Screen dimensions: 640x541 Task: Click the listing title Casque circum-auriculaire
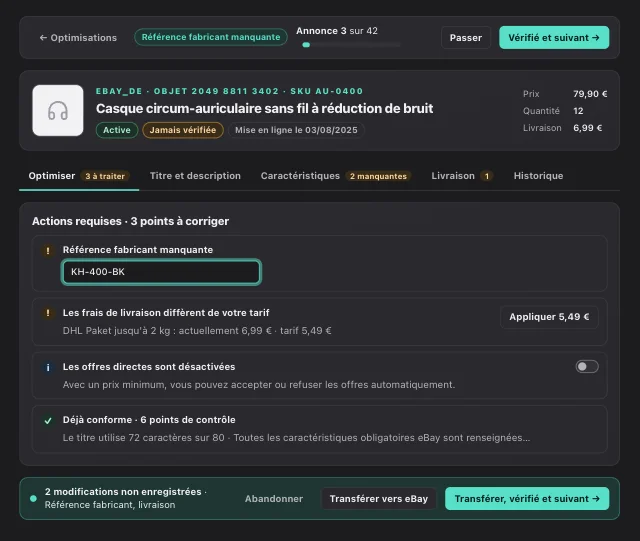point(264,109)
